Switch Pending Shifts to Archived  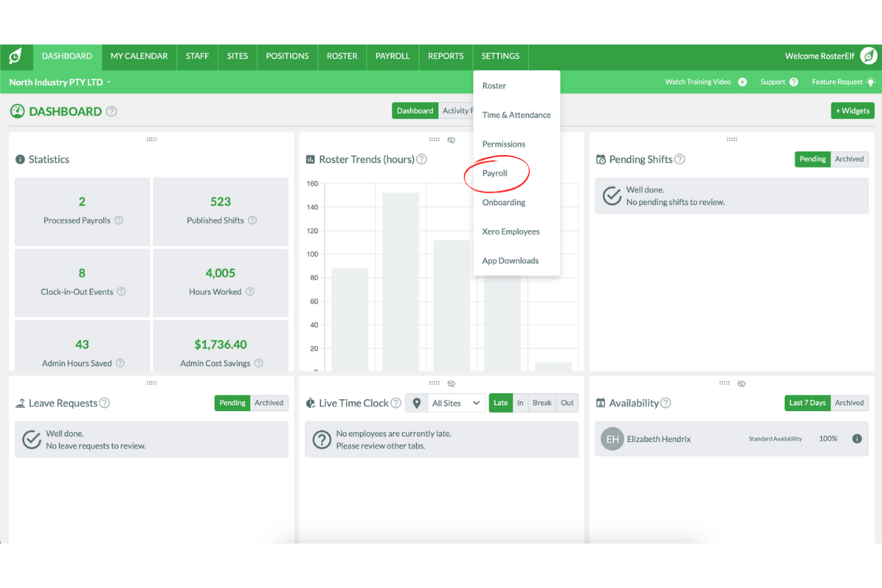(x=849, y=159)
